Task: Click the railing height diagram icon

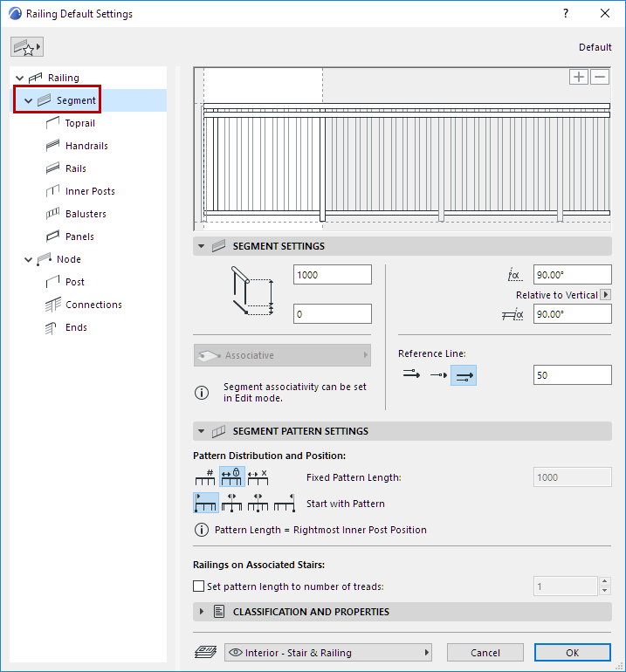Action: coord(252,291)
